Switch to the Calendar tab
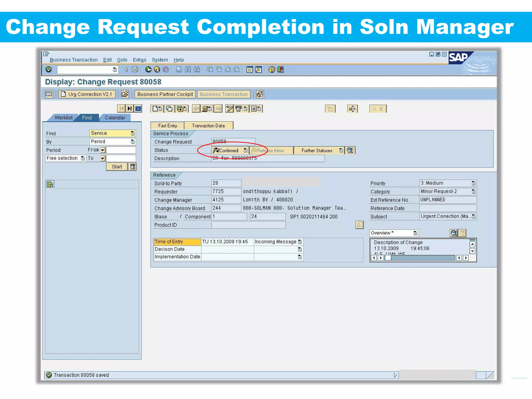Viewport: 532px width, 399px height. [x=115, y=118]
